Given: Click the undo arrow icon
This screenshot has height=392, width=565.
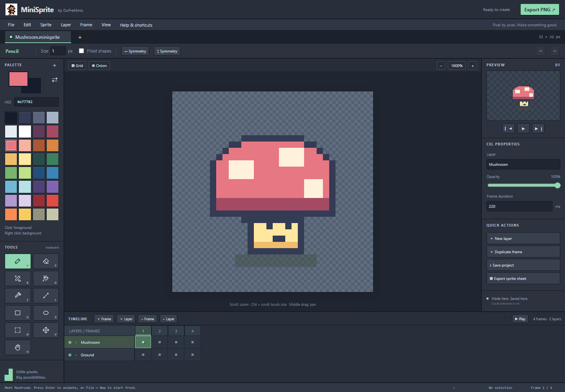Looking at the screenshot, I should 541,51.
